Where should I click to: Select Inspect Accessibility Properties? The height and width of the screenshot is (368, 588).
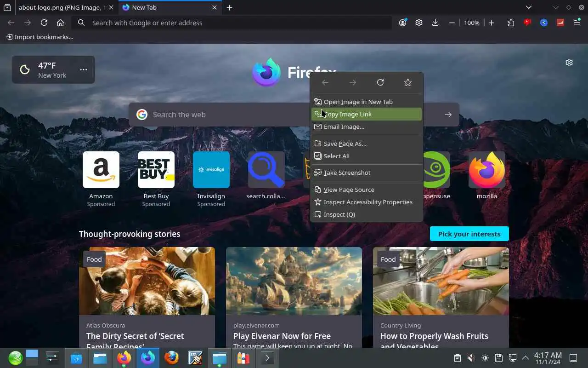click(x=366, y=202)
